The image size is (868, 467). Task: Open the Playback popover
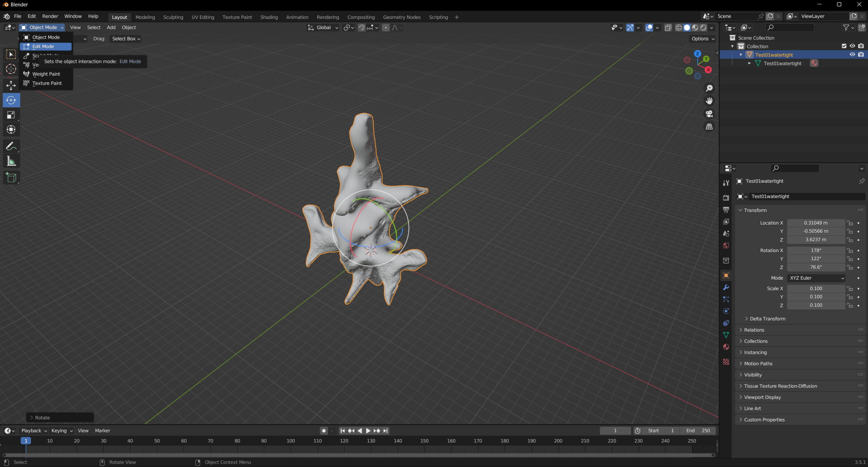34,430
